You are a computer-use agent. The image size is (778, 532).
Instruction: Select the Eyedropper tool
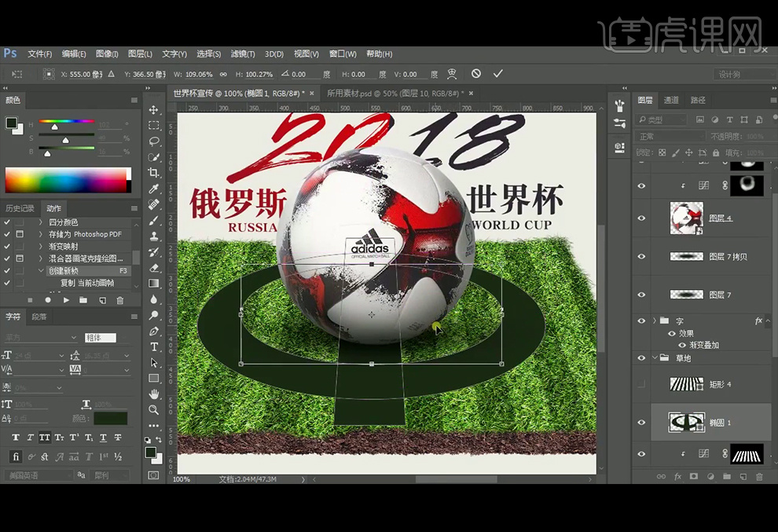154,189
